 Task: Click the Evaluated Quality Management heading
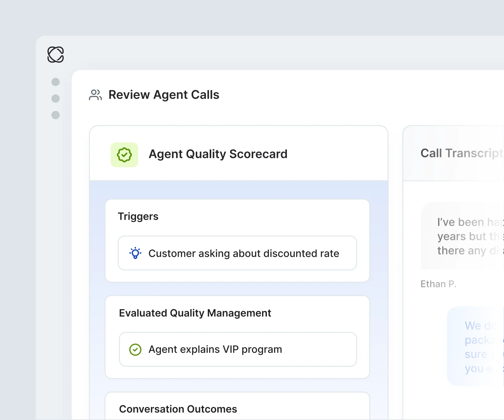(x=195, y=313)
